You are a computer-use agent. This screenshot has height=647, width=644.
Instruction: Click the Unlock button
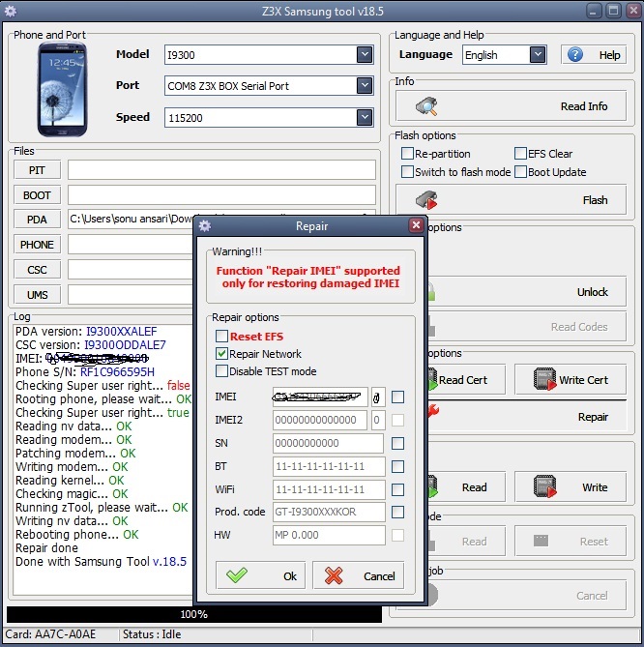[x=527, y=292]
